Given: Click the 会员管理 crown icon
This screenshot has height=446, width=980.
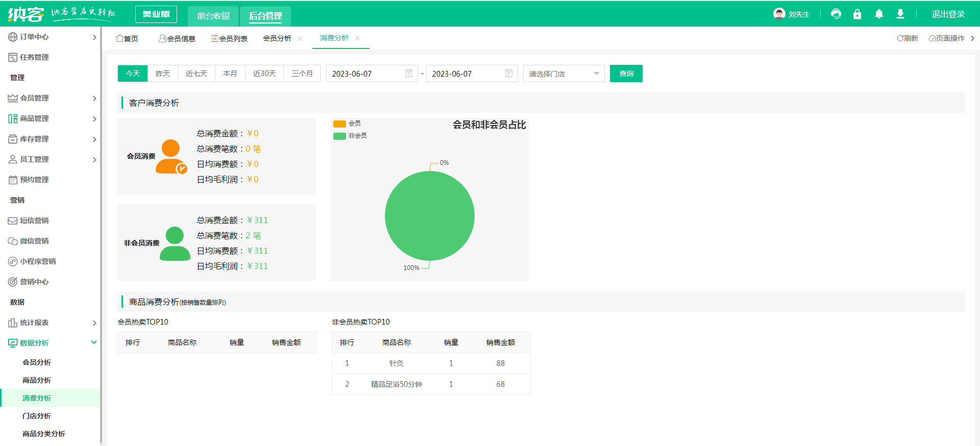Looking at the screenshot, I should [13, 98].
